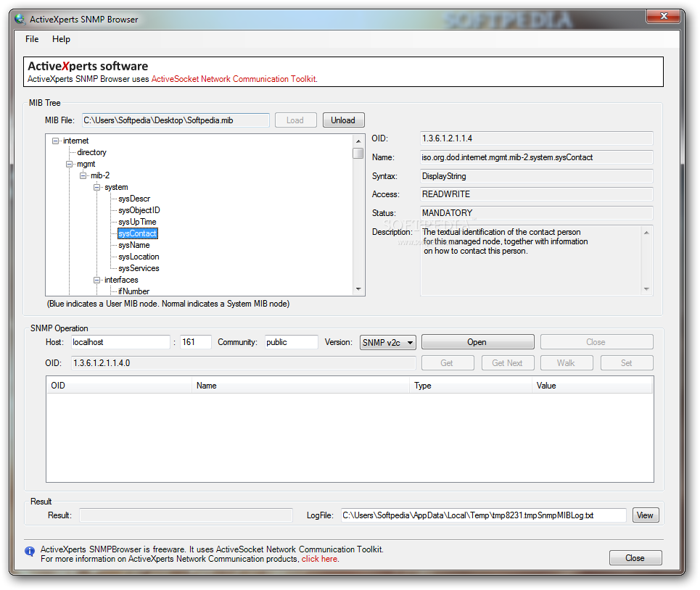Close the window with the title bar X
Viewport: 700px width, 590px height.
pos(664,16)
